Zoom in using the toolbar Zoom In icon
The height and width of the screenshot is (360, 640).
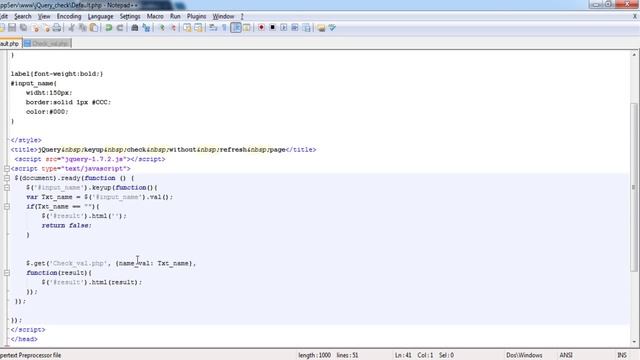[x=162, y=28]
